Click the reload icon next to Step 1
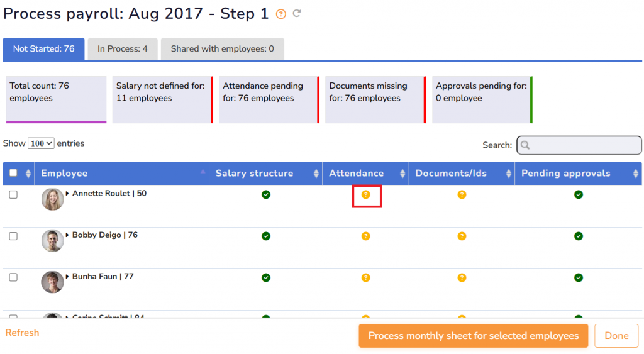The image size is (644, 354). (x=297, y=14)
